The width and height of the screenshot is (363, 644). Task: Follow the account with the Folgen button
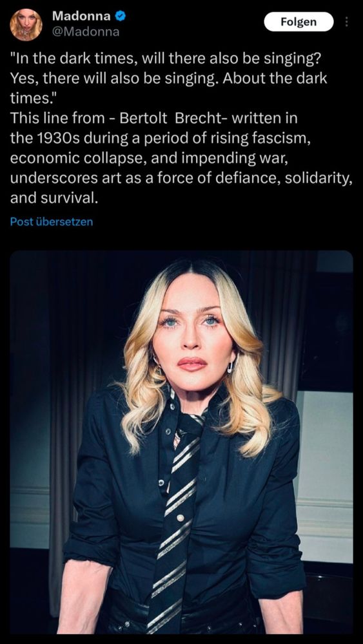(x=299, y=21)
